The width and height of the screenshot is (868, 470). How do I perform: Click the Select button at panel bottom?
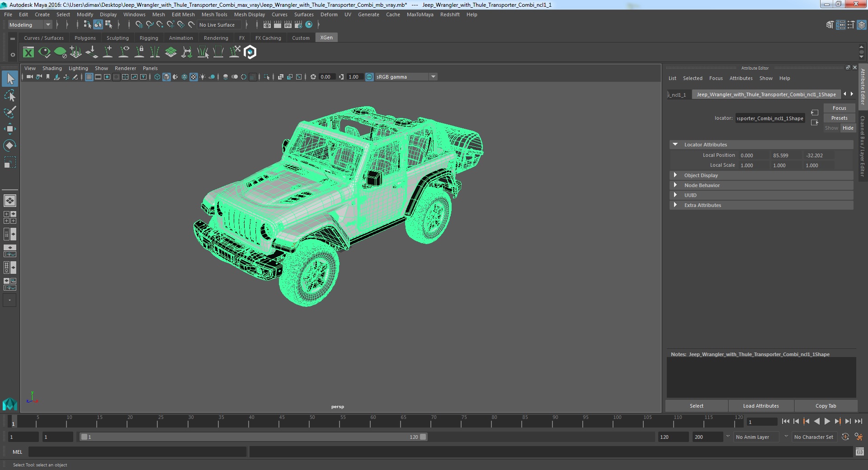click(x=696, y=406)
